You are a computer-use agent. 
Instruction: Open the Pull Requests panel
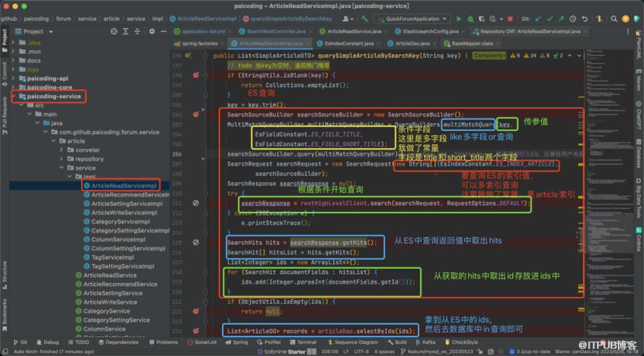coord(4,109)
